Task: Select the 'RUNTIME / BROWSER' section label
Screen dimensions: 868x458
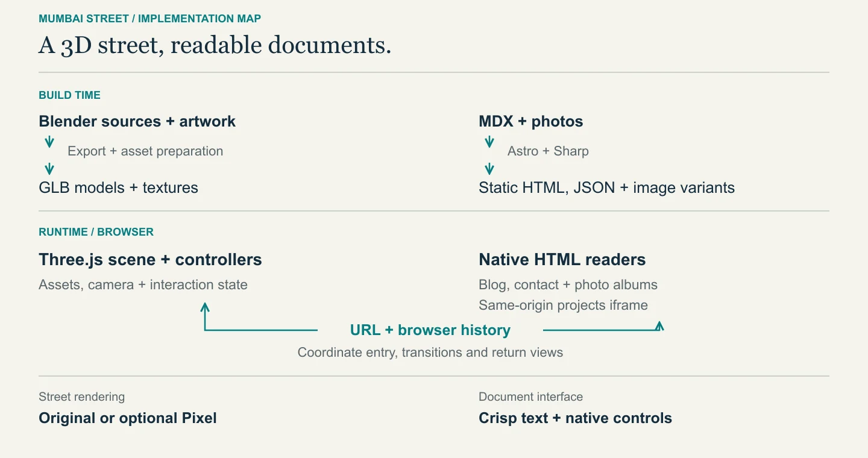Action: click(x=96, y=232)
